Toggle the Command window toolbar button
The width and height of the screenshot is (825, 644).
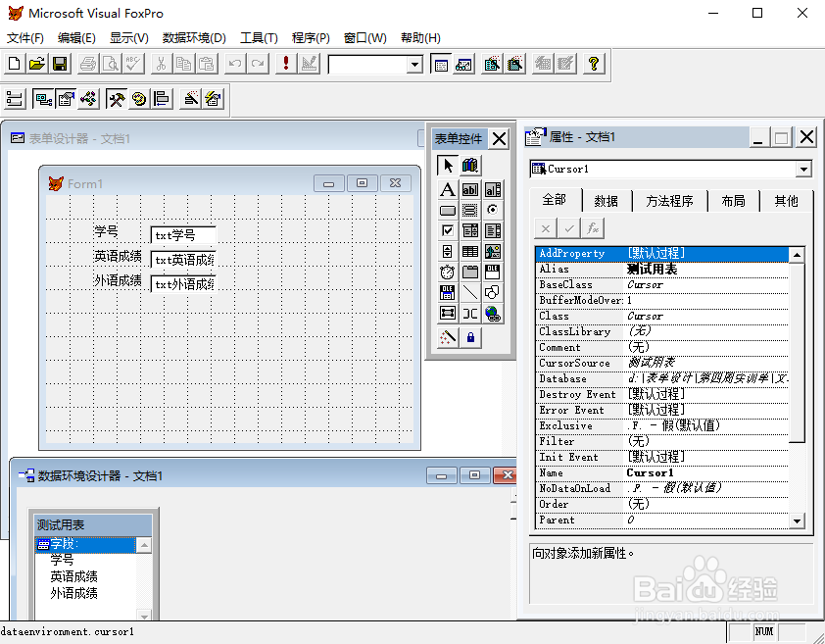point(440,64)
